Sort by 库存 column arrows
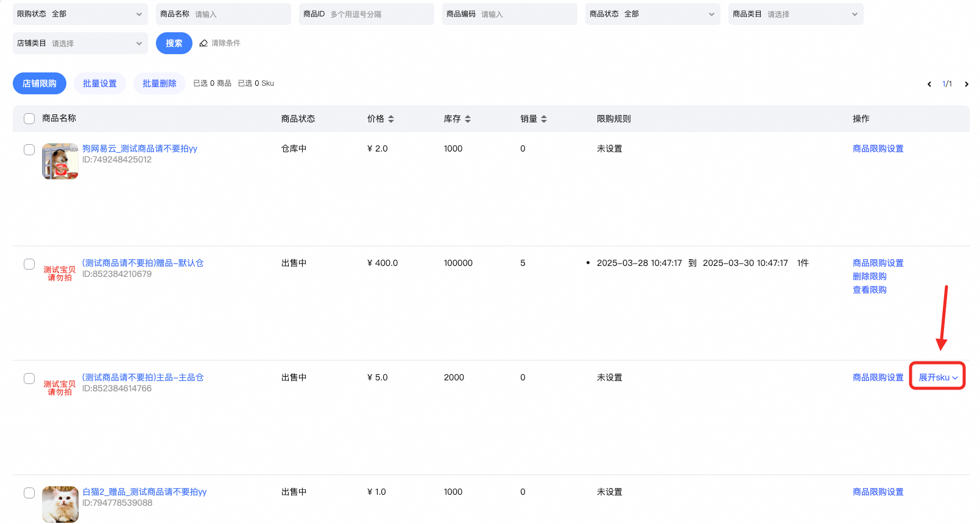The height and width of the screenshot is (524, 980). [x=468, y=119]
